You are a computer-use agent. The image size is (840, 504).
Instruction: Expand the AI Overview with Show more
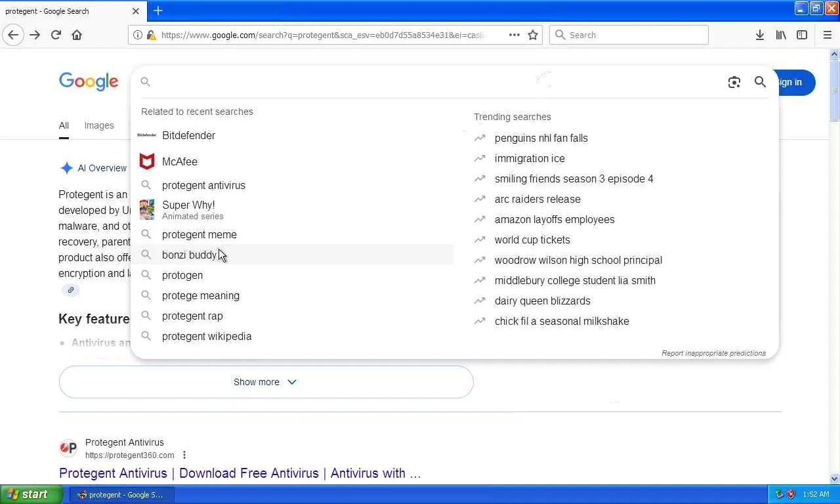point(266,382)
